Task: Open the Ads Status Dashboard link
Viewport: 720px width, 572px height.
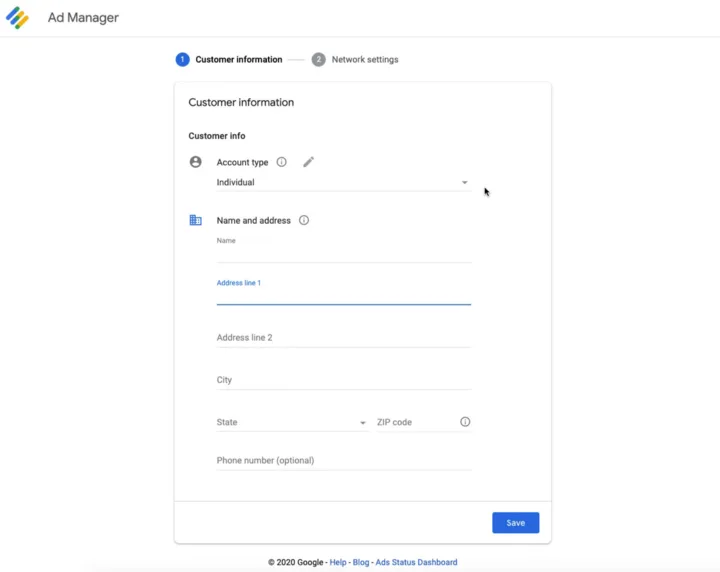Action: click(x=416, y=562)
